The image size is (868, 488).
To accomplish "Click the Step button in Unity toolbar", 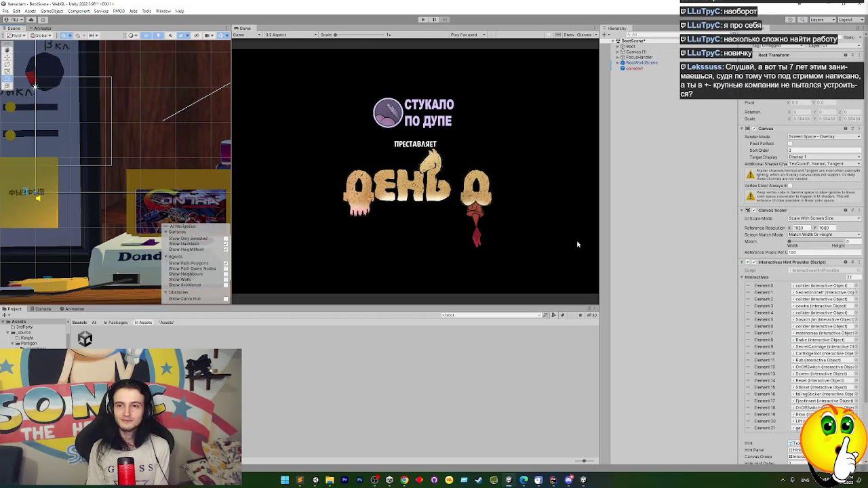I will (x=446, y=20).
